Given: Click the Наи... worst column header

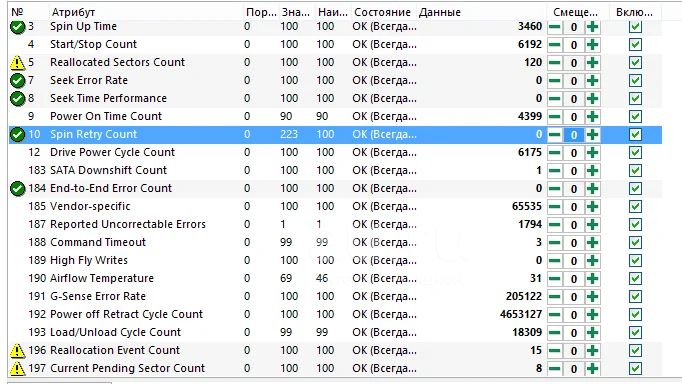Looking at the screenshot, I should point(333,12).
